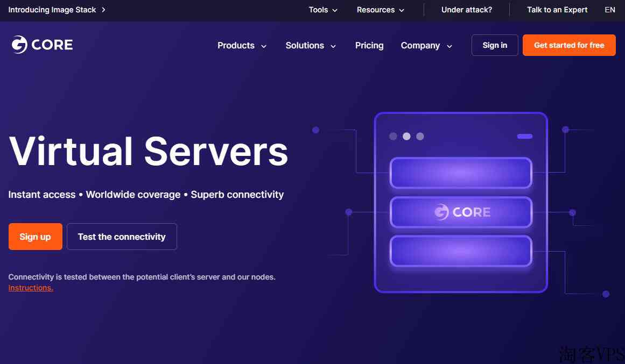The width and height of the screenshot is (625, 364).
Task: Open the EN language selector
Action: 609,10
